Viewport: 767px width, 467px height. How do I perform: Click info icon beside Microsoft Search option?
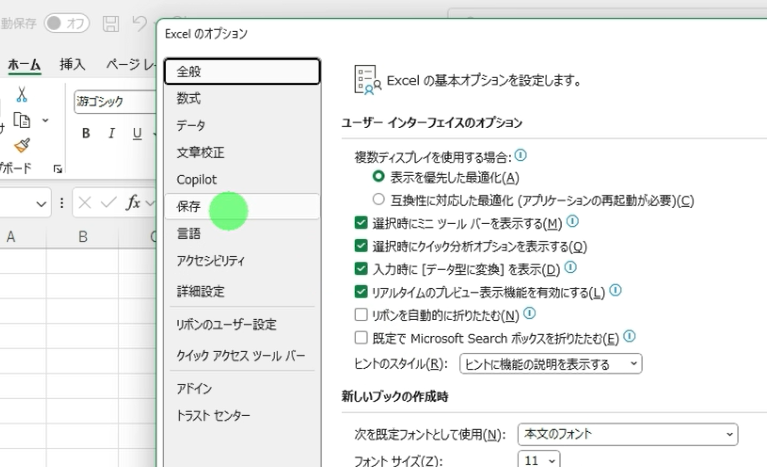click(630, 336)
